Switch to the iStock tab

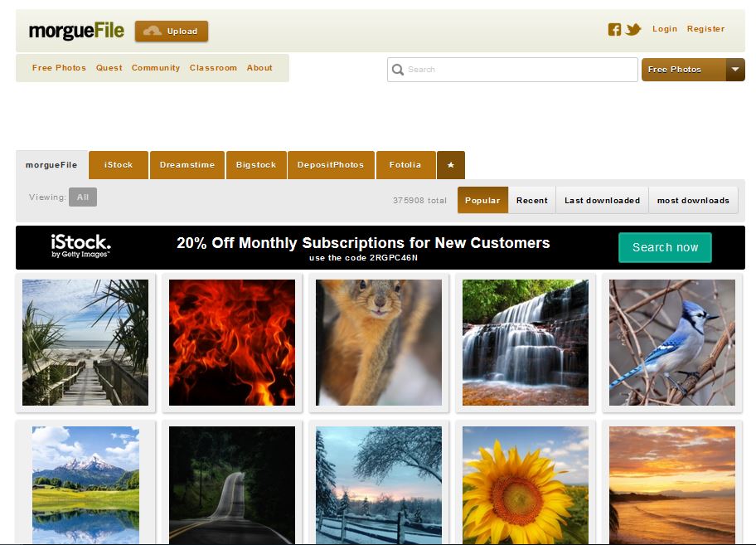(x=119, y=165)
